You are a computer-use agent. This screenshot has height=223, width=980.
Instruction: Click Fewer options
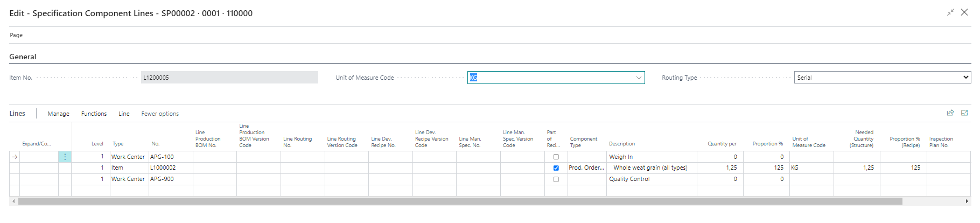[x=160, y=114]
